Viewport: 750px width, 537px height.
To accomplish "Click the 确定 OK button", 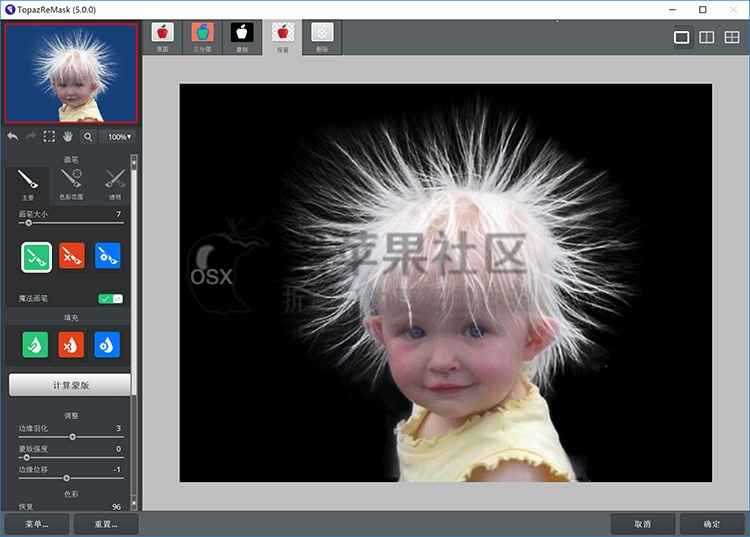I will coord(712,524).
